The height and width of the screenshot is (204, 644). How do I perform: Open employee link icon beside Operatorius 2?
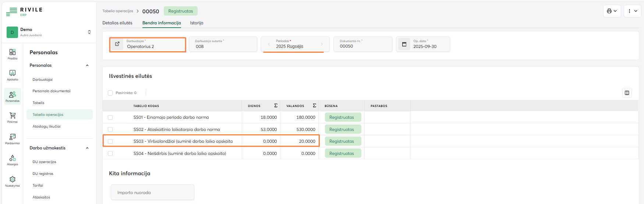click(x=117, y=44)
